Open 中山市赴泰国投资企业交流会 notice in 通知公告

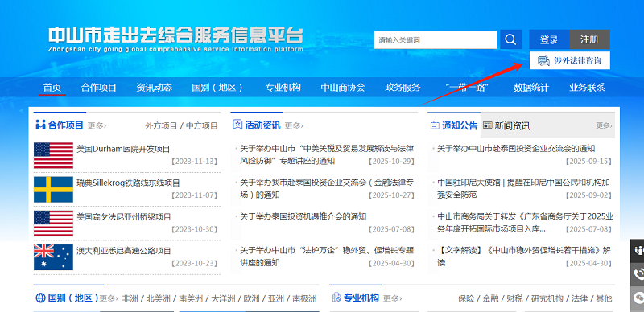(x=516, y=149)
